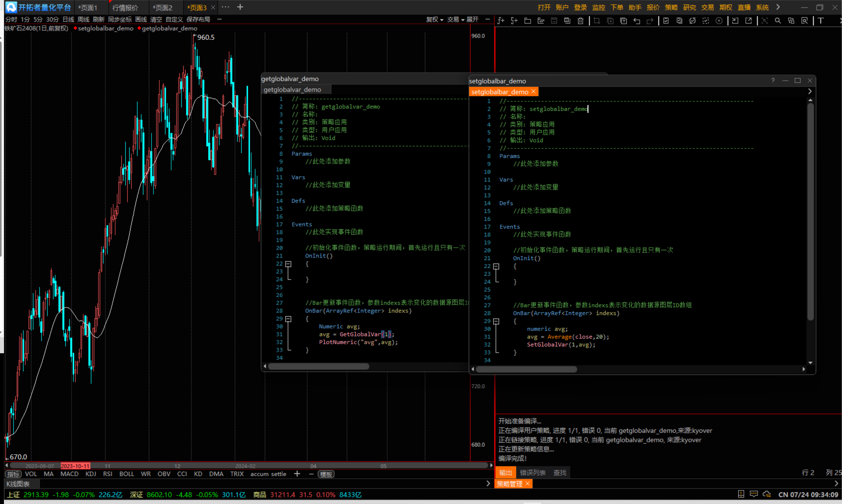Screen dimensions: 842x504
Task: Switch to 行情报价 tab
Action: tap(125, 8)
